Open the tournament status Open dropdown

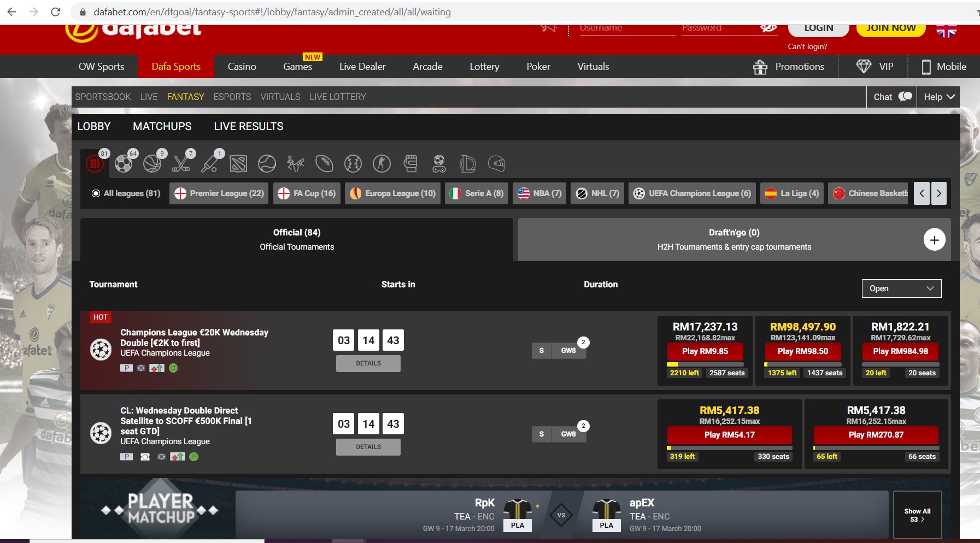(901, 288)
